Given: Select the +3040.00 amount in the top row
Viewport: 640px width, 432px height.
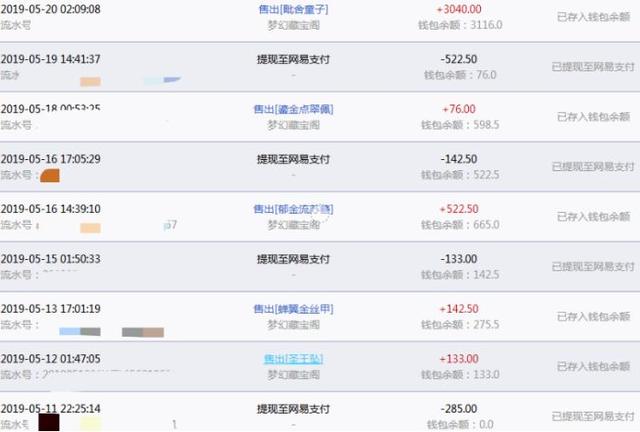Looking at the screenshot, I should point(459,9).
